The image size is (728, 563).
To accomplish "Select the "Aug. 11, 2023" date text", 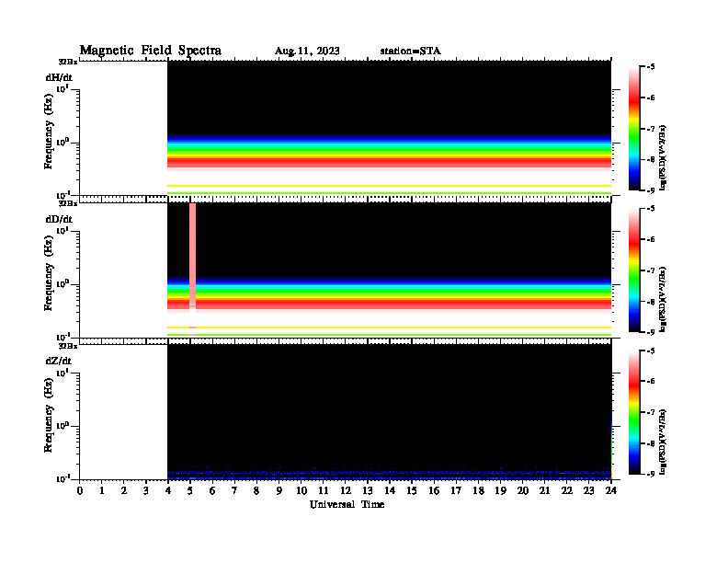I will 307,52.
